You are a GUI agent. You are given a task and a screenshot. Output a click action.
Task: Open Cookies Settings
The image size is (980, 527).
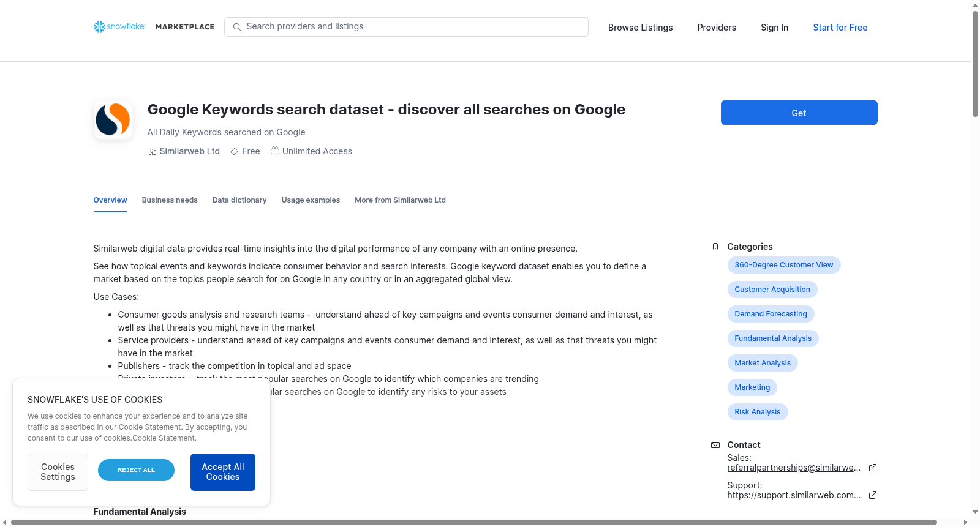(x=58, y=472)
